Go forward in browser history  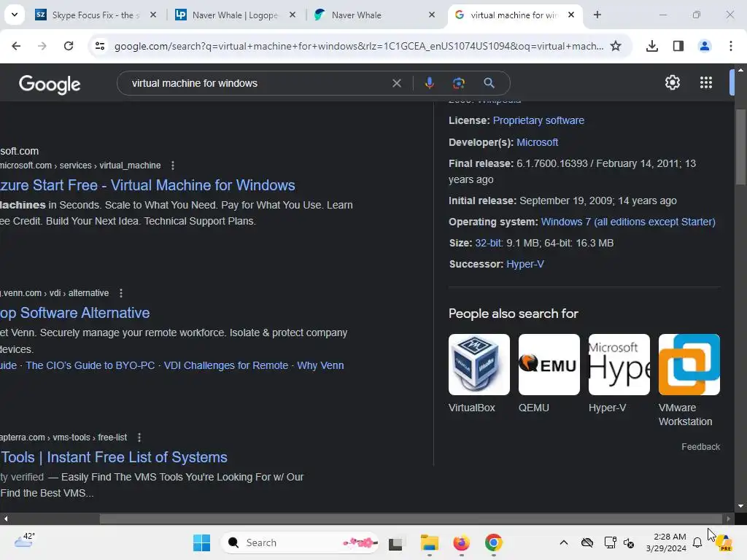[42, 46]
